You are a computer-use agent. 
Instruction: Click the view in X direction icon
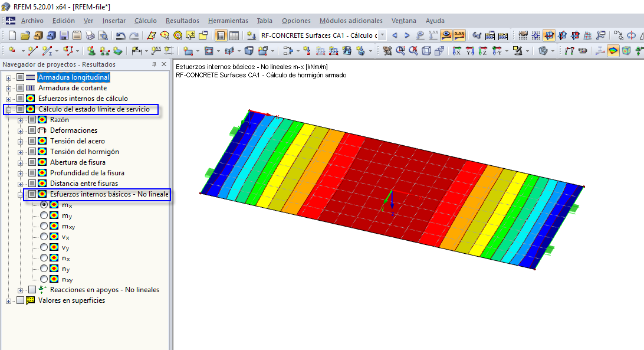456,51
